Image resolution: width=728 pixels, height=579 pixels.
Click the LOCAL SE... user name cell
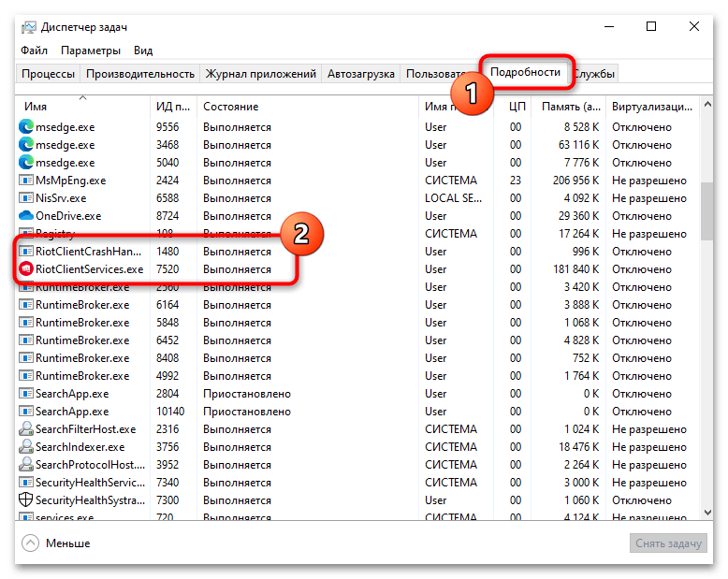(x=453, y=198)
